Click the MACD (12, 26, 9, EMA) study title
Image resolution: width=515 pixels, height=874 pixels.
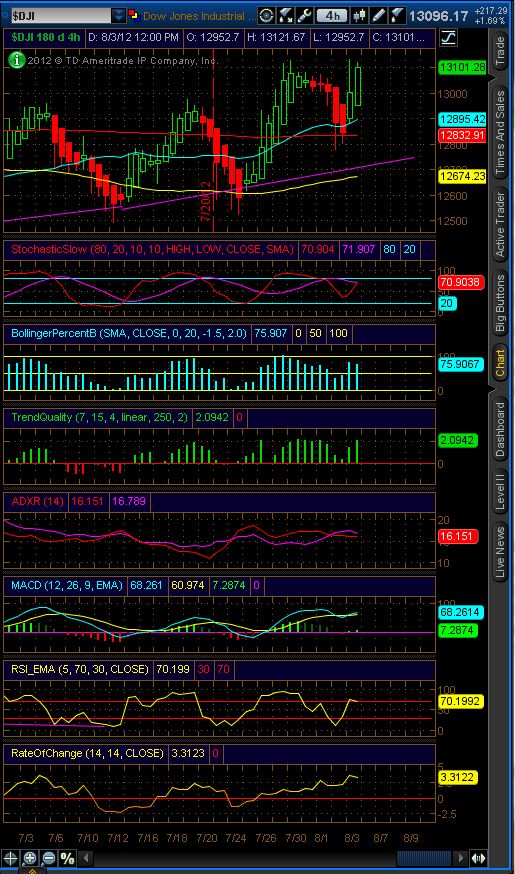click(x=67, y=585)
